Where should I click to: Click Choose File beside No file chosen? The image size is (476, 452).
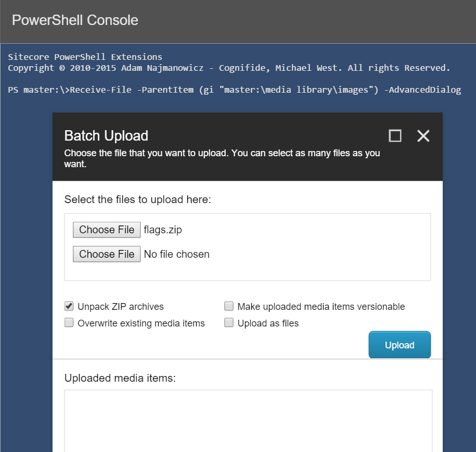pyautogui.click(x=107, y=254)
